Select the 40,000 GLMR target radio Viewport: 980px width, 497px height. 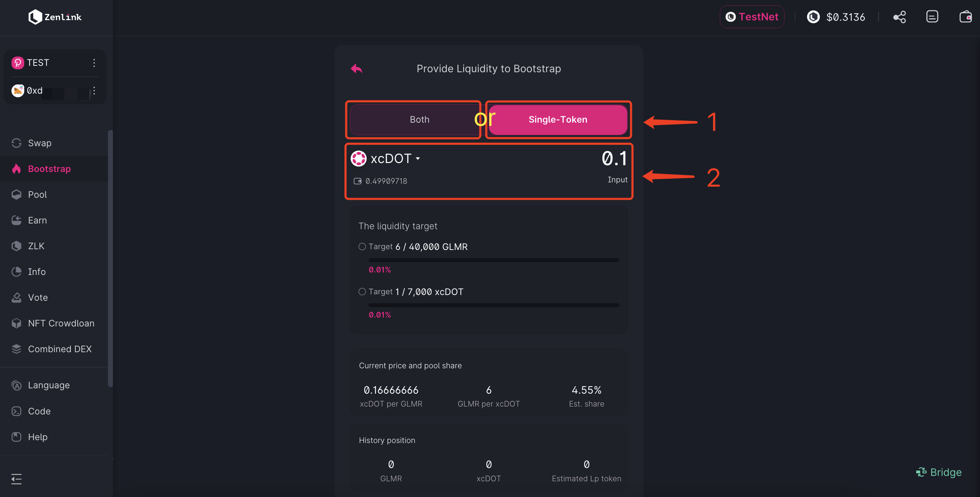[x=362, y=247]
